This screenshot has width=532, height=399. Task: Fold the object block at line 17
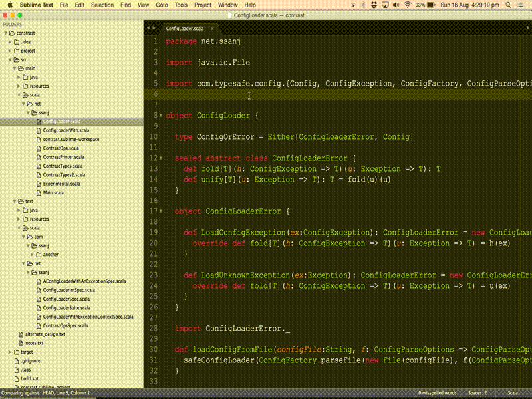click(x=161, y=211)
